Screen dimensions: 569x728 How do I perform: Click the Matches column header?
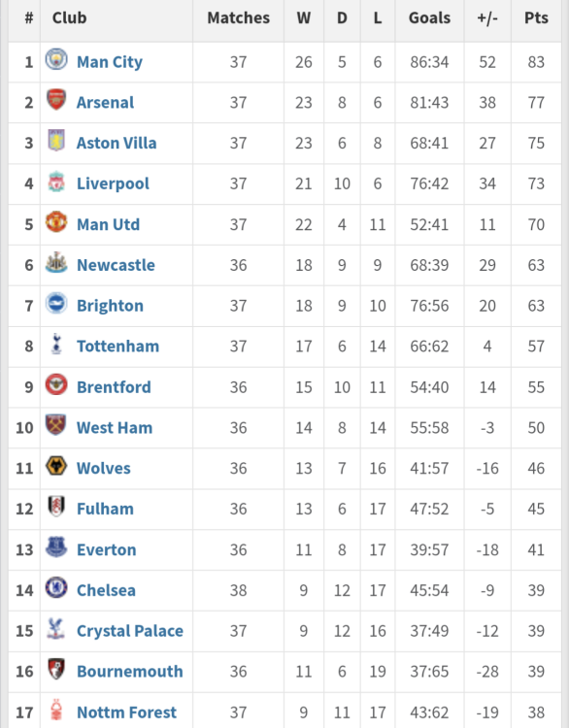pos(238,17)
